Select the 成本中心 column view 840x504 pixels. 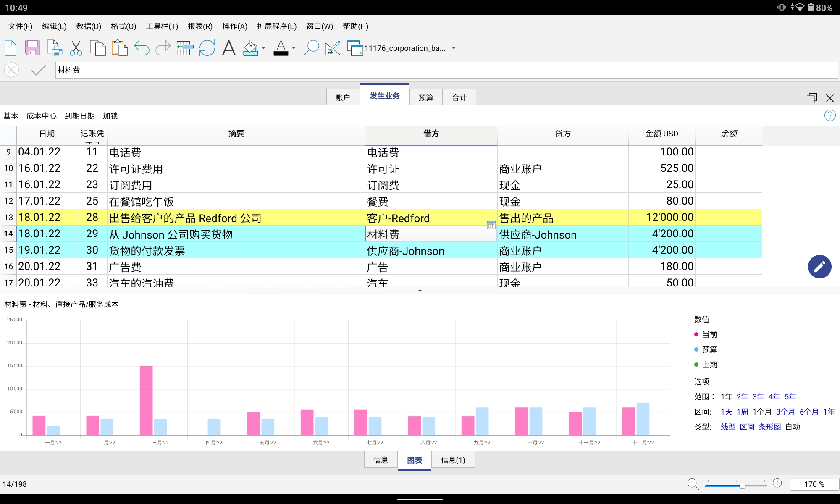point(41,116)
